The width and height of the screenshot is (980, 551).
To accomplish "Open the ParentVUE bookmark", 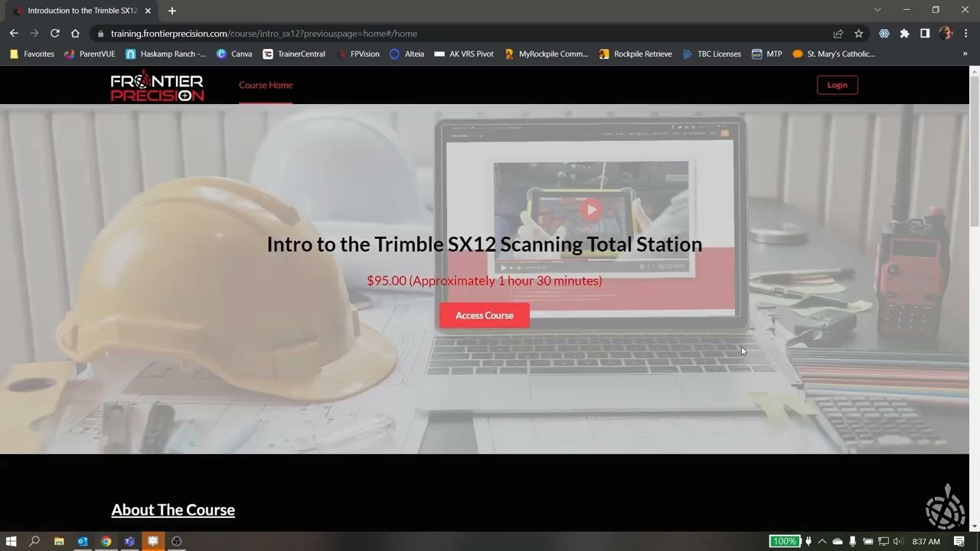I will tap(90, 54).
